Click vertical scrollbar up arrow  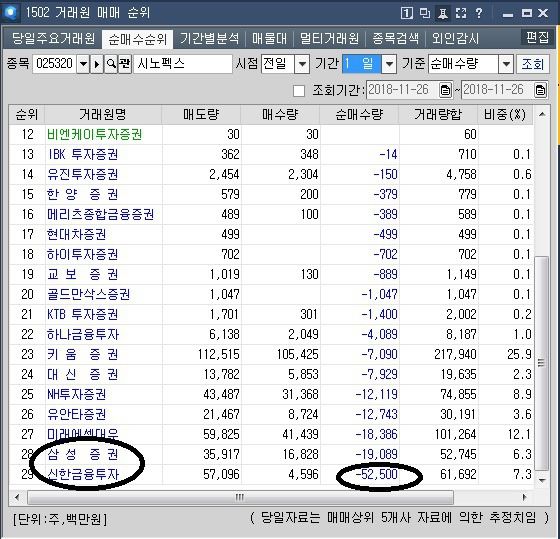click(x=542, y=114)
